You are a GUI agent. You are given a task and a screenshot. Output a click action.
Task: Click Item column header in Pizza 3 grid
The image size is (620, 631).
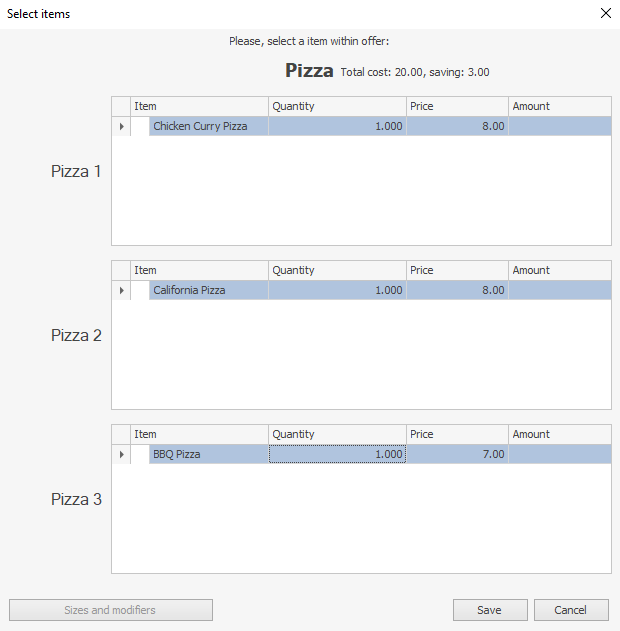coord(199,434)
